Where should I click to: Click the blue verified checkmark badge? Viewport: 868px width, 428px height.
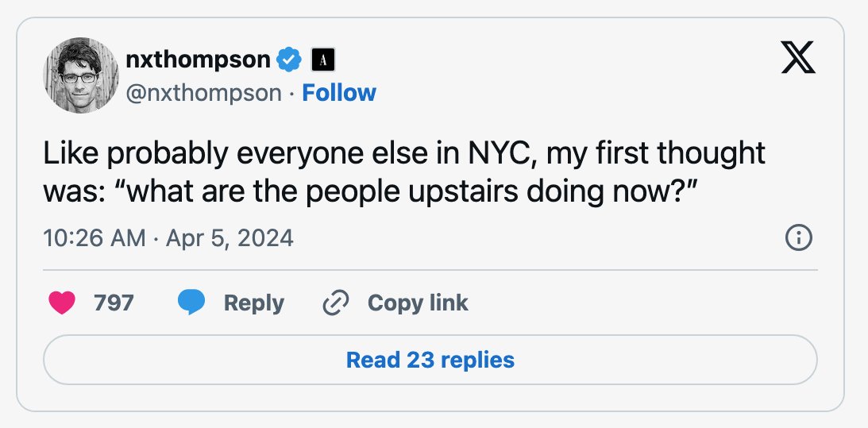[x=288, y=60]
